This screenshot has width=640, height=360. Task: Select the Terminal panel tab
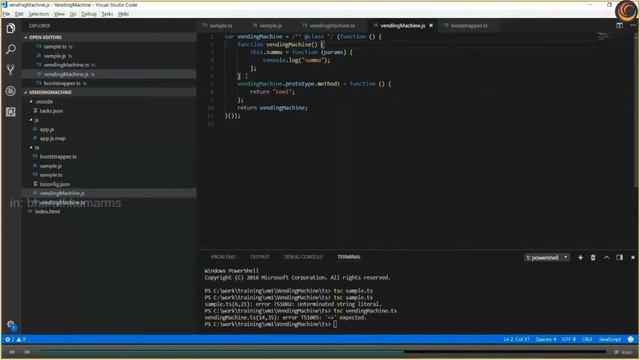click(349, 257)
